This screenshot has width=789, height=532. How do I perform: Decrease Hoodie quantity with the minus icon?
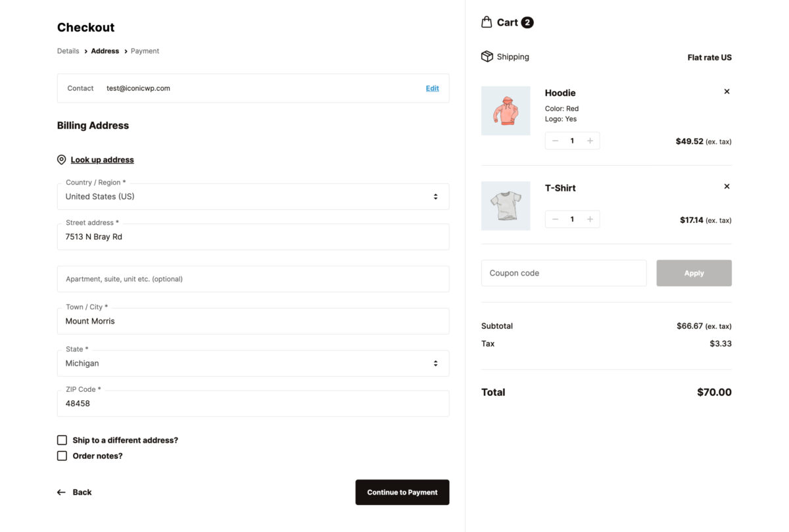point(555,140)
